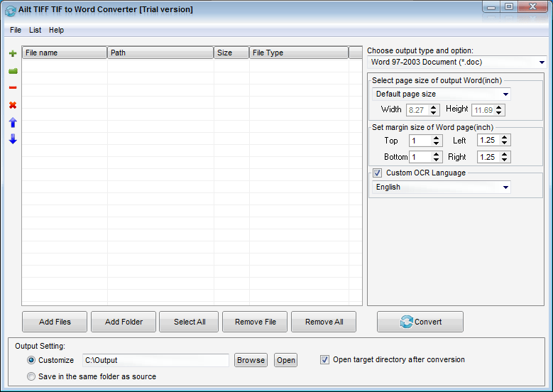Screen dimensions: 553x392
Task: Expand the Default page size dropdown
Action: tap(505, 94)
